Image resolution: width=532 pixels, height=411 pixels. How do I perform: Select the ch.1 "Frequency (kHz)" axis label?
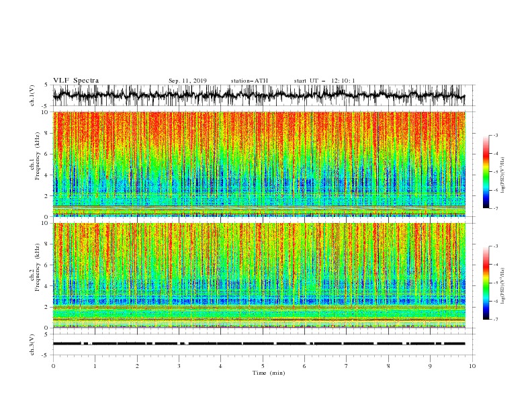(x=38, y=155)
